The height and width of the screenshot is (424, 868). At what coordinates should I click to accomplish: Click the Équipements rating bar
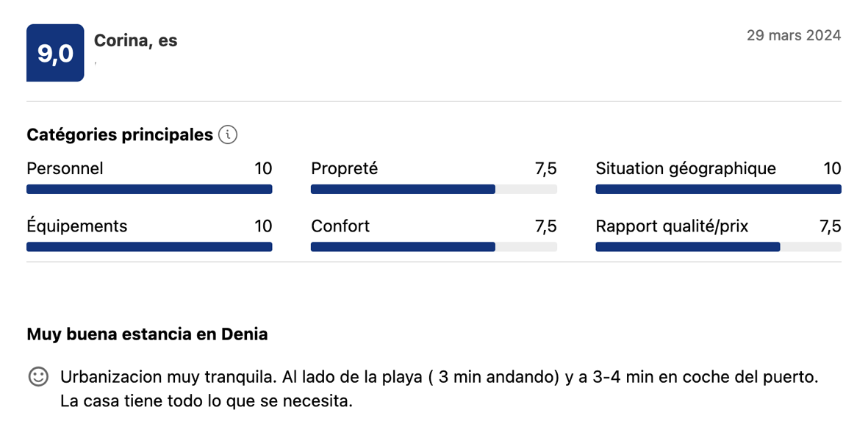coord(149,247)
